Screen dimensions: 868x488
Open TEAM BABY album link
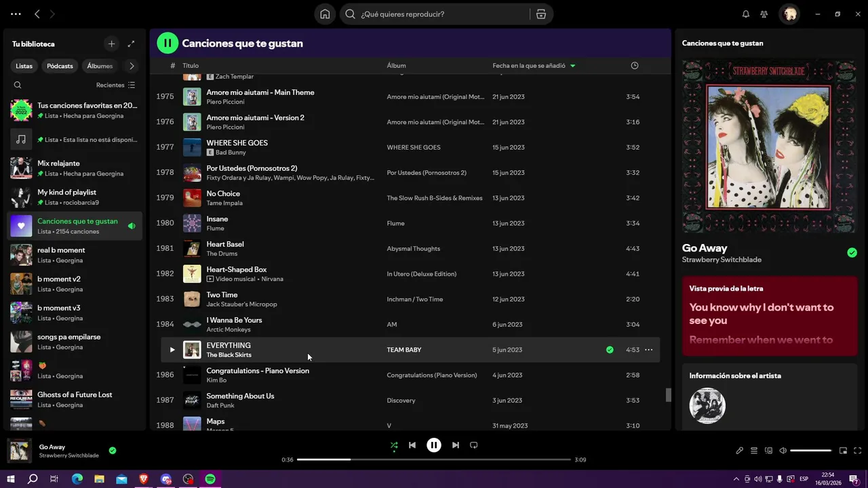(x=404, y=350)
